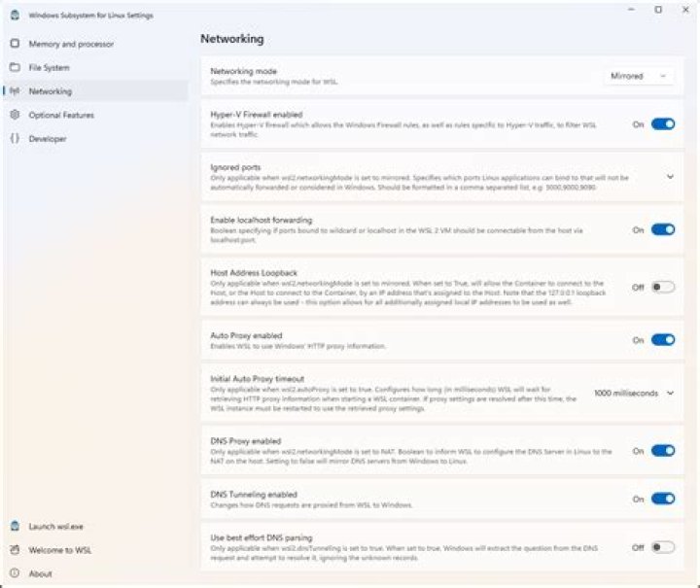Click the Developer braces icon
Screen dimensions: 700x588
15,139
